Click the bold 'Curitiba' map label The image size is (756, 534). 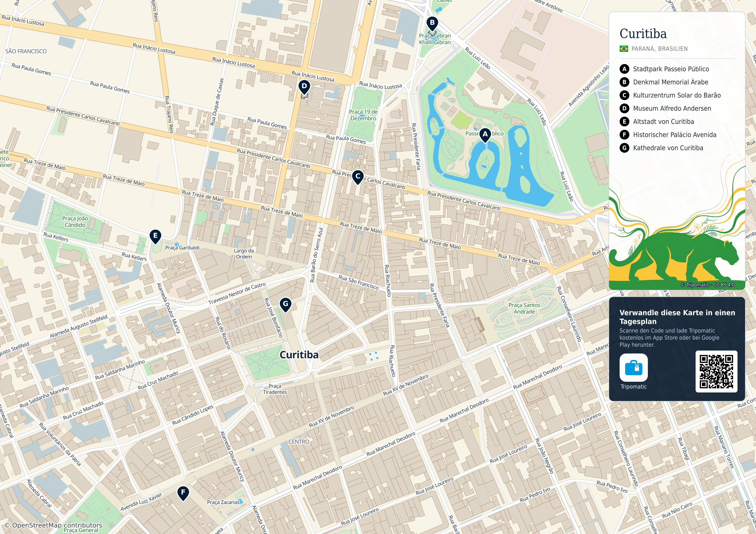(299, 355)
